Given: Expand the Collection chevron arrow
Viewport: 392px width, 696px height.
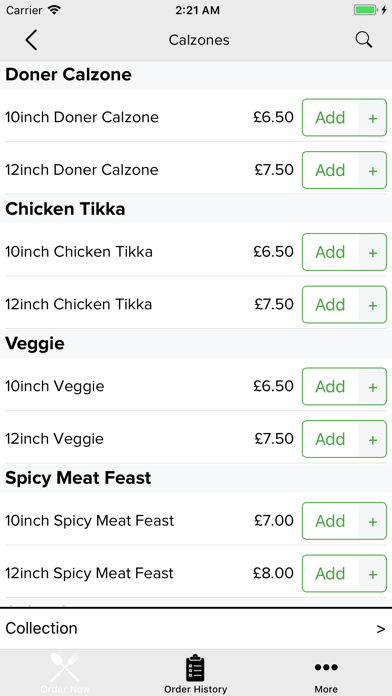Looking at the screenshot, I should point(380,629).
